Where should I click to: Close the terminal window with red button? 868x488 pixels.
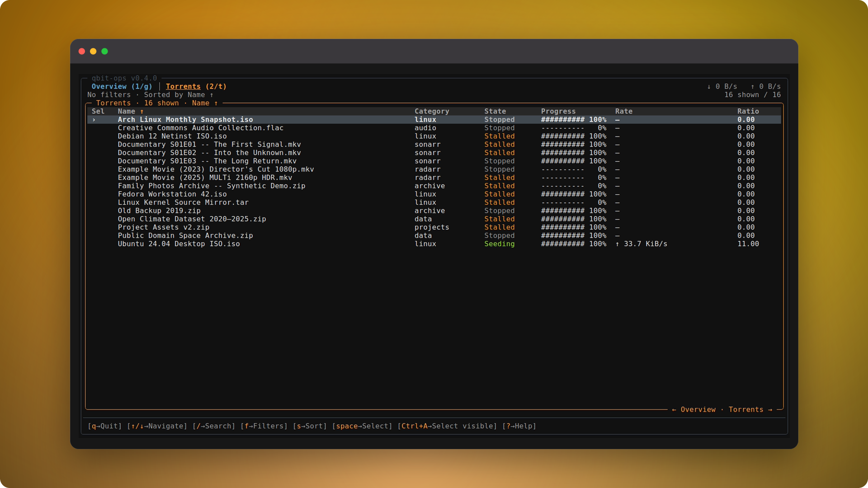[x=82, y=52]
